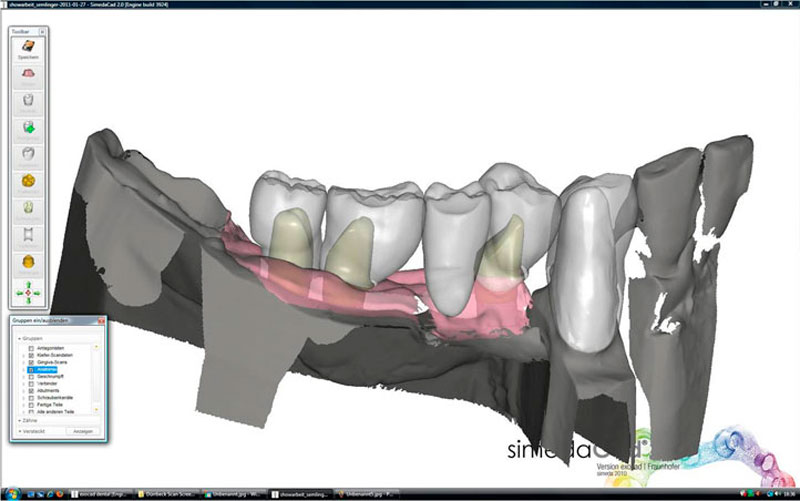800x501 pixels.
Task: Toggle the Abutments group checkbox
Action: tap(31, 390)
